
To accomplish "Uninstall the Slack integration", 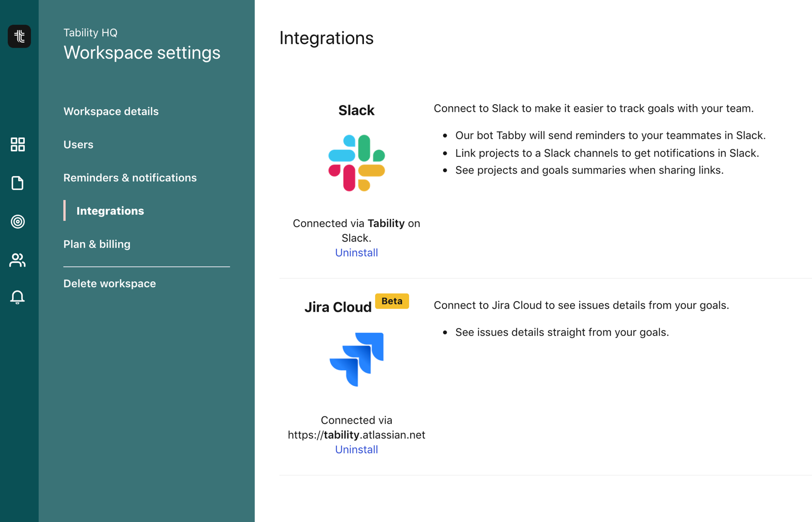I will (x=356, y=252).
